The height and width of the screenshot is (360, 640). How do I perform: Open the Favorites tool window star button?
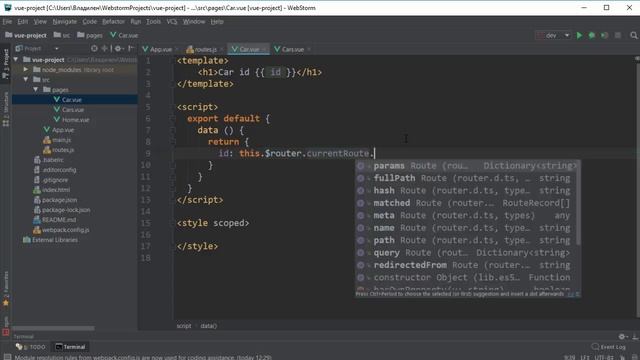click(x=6, y=289)
